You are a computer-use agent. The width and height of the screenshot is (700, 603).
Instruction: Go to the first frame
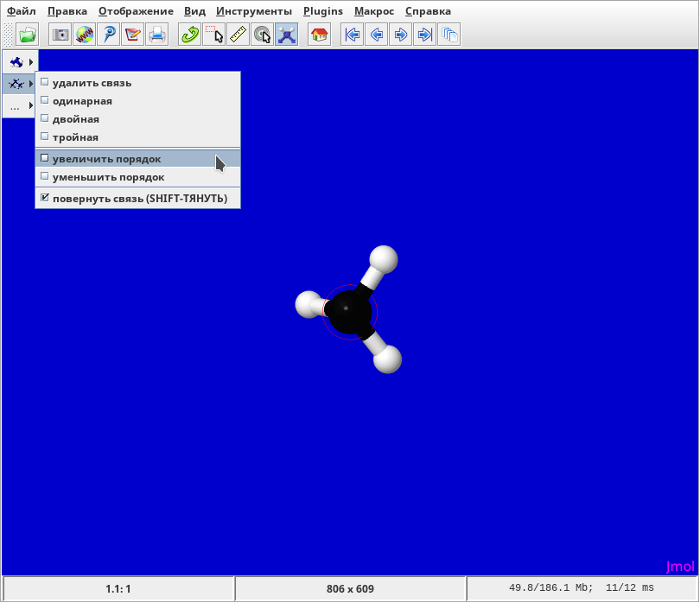pos(353,35)
